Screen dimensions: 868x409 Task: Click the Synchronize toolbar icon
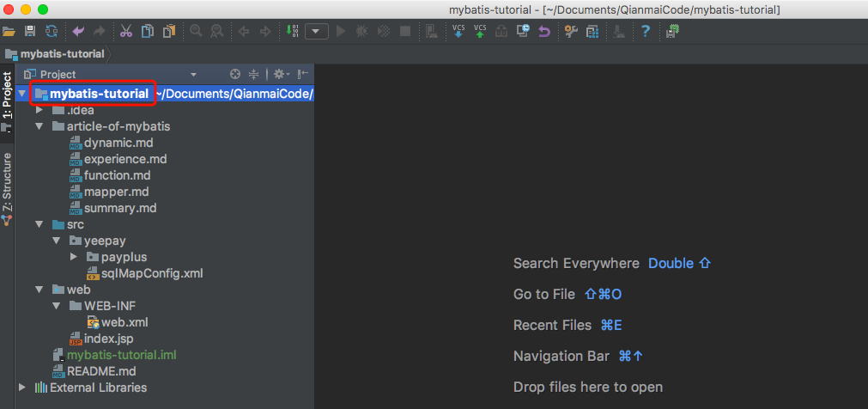pos(52,32)
